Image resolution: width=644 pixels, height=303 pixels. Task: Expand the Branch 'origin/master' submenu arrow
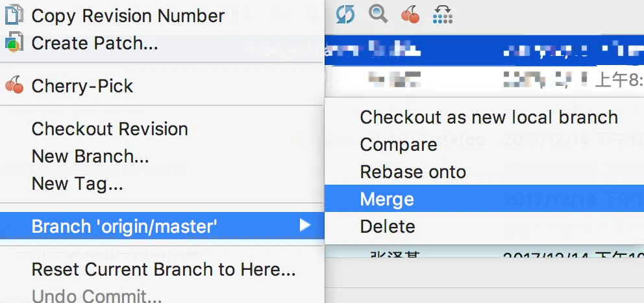tap(304, 226)
